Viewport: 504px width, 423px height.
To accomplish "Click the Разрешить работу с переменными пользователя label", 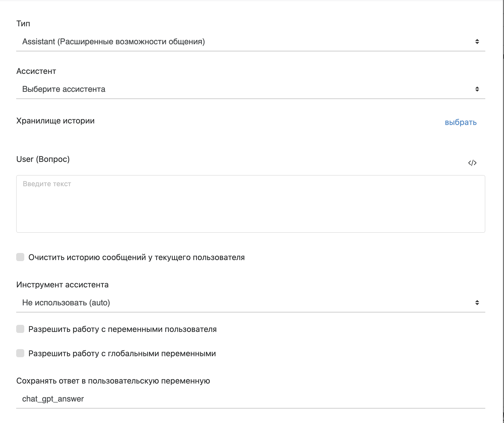I will coord(122,329).
